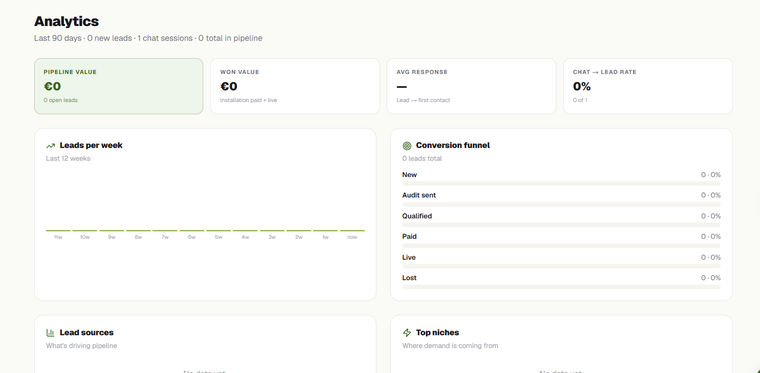Select the Paid funnel row
This screenshot has width=760, height=373.
click(x=561, y=240)
